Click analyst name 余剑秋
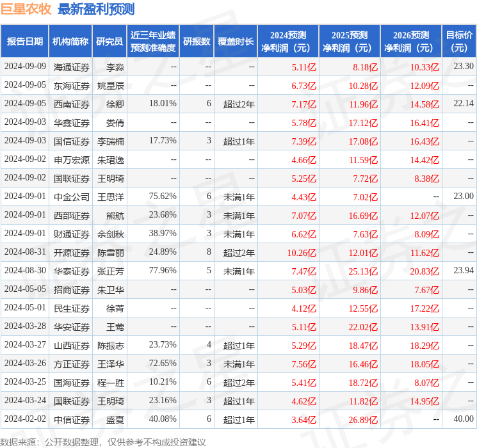This screenshot has width=477, height=448. [111, 234]
